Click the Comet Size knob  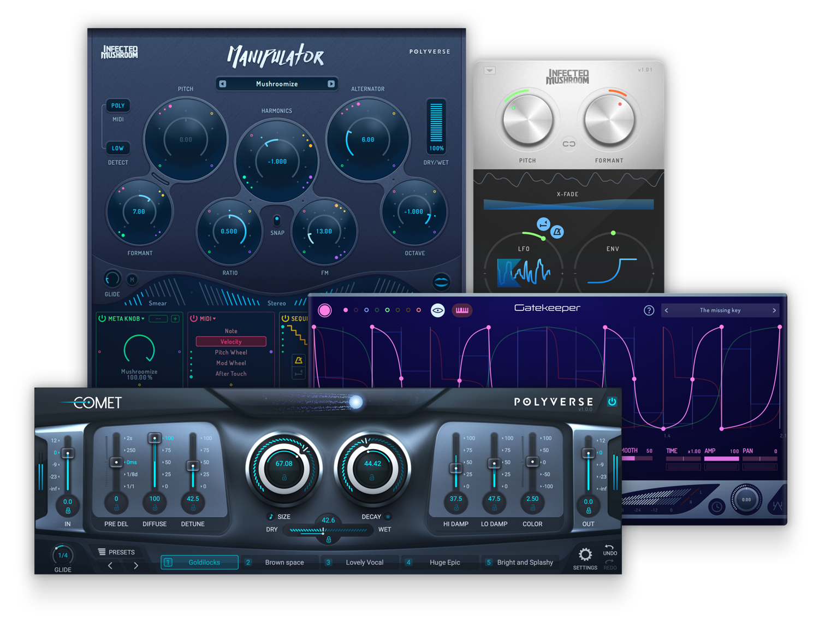[x=284, y=468]
